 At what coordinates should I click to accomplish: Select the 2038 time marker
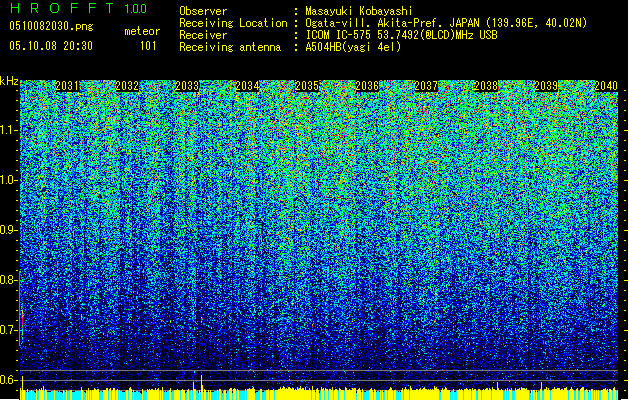pyautogui.click(x=487, y=87)
